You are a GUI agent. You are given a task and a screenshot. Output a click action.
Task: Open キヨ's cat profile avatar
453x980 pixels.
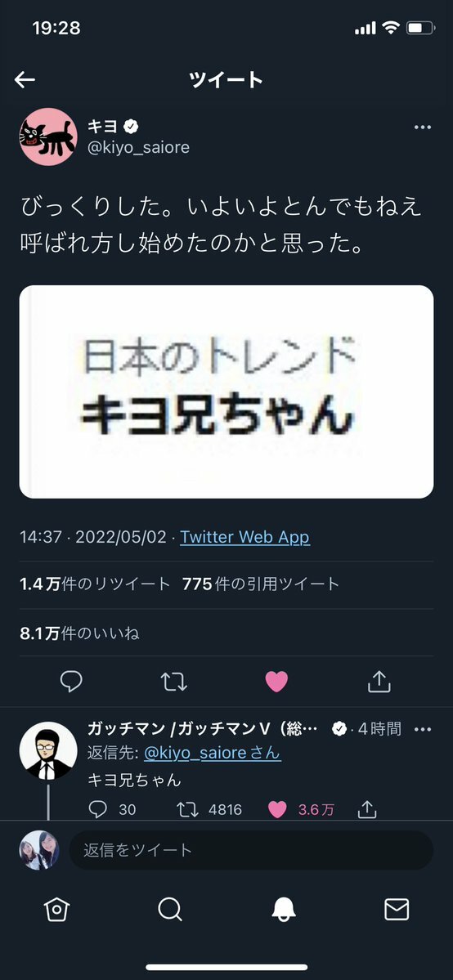click(x=49, y=136)
